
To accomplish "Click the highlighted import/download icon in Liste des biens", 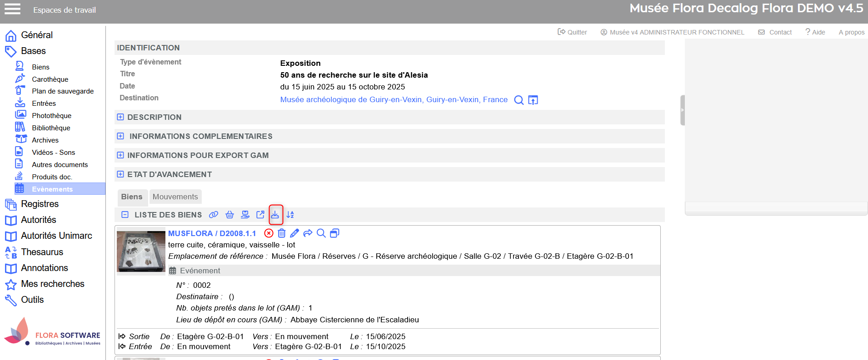I will coord(275,215).
